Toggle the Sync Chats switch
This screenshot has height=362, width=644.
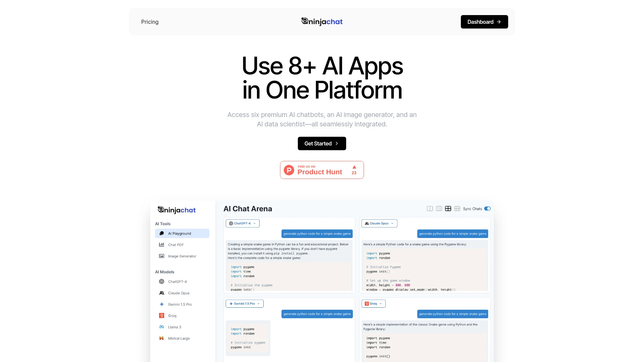pos(487,208)
